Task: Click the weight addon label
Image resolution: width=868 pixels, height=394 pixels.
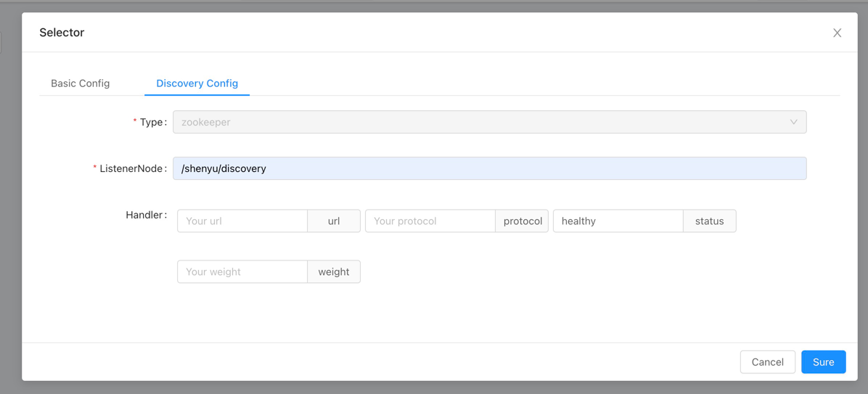Action: coord(334,272)
